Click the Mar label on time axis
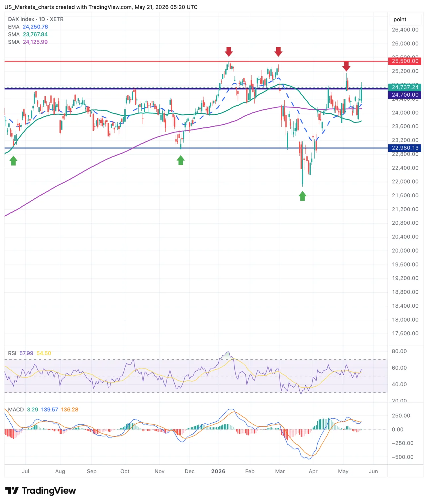The height and width of the screenshot is (504, 428). (280, 471)
